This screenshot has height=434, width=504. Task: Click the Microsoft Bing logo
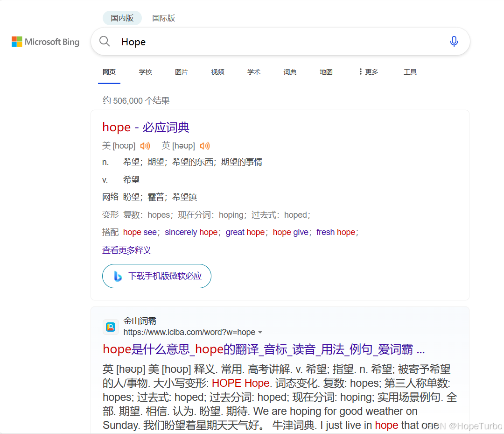coord(45,42)
